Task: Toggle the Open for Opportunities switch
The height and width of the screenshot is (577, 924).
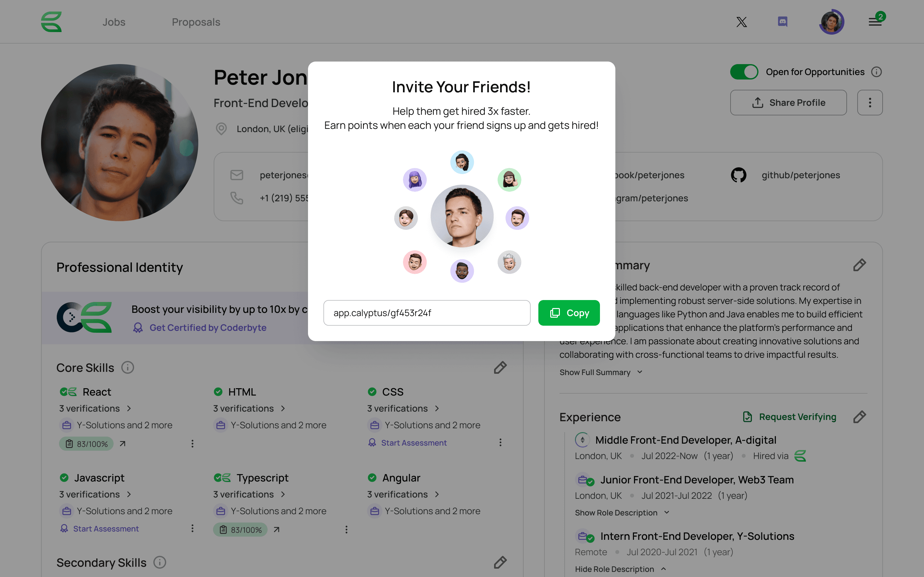Action: tap(744, 72)
